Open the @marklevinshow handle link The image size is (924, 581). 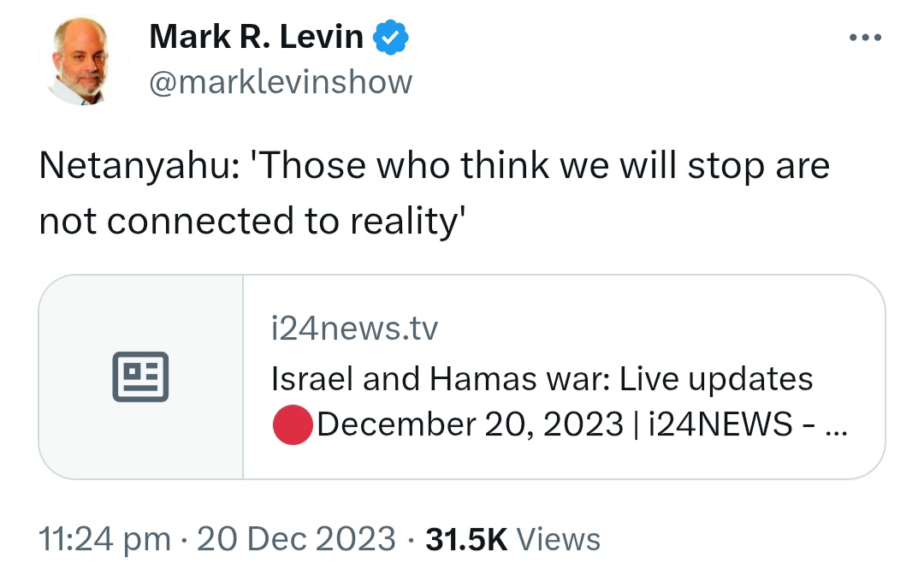281,82
